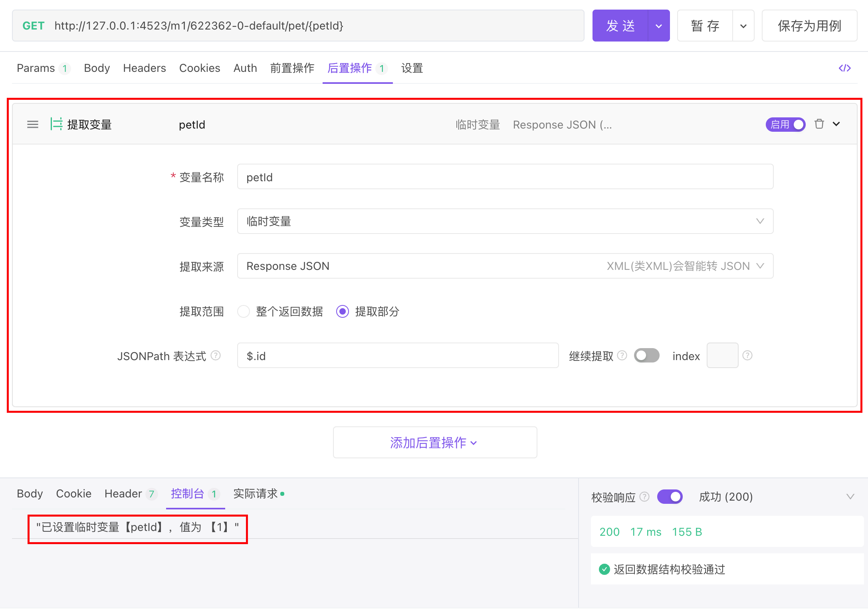Image resolution: width=868 pixels, height=610 pixels.
Task: Turn on the continue extraction toggle
Action: pos(646,355)
